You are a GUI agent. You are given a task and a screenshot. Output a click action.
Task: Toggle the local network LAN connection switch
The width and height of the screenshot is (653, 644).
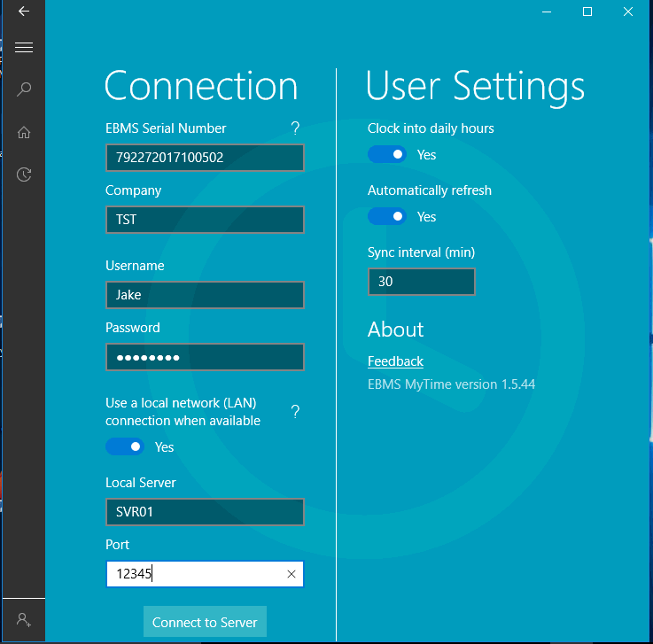pos(125,447)
